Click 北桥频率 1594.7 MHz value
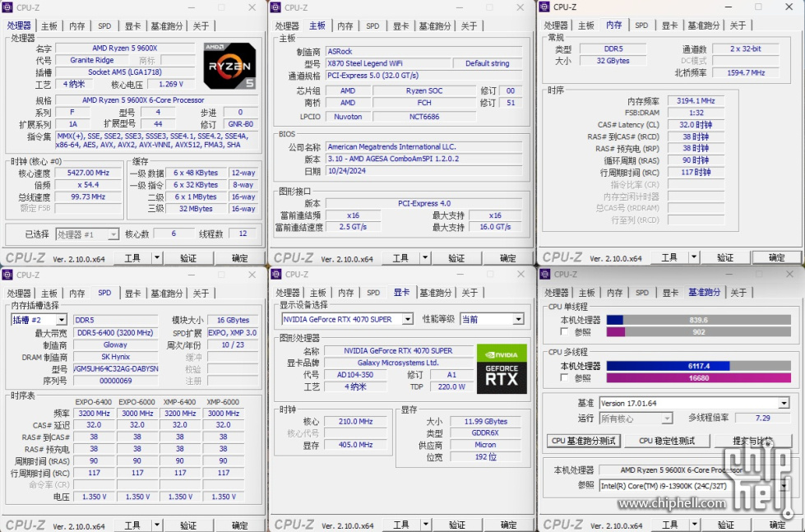Viewport: 805px width, 532px height. 746,73
